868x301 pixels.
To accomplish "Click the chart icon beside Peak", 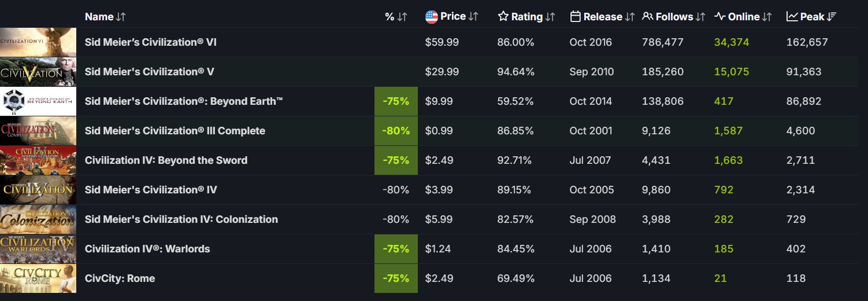I will point(792,17).
